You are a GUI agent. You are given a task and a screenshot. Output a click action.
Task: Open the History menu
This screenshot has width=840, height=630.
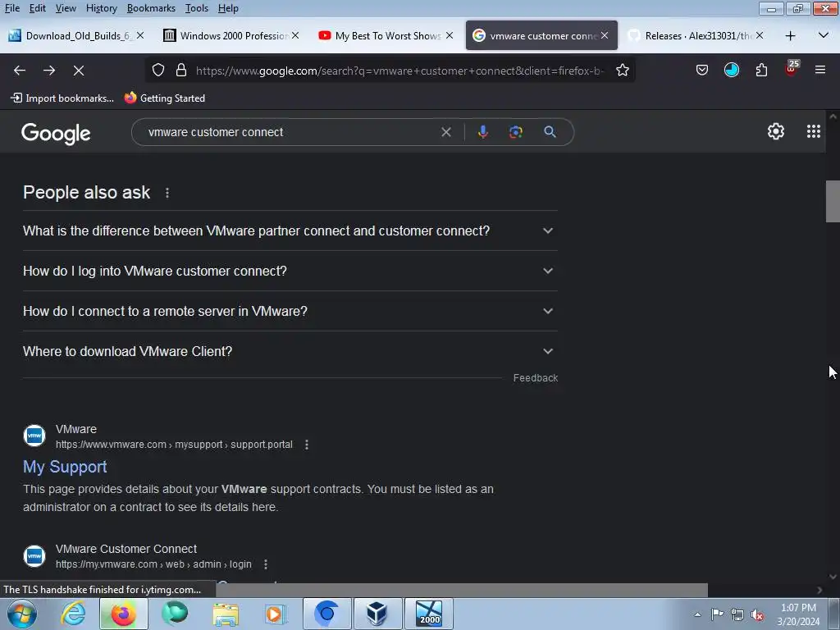[x=101, y=8]
